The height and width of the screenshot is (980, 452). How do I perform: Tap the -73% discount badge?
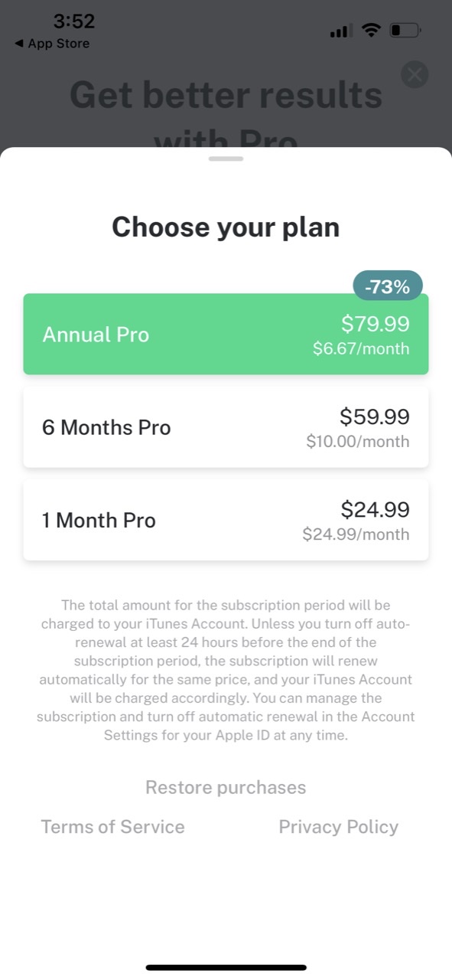388,286
